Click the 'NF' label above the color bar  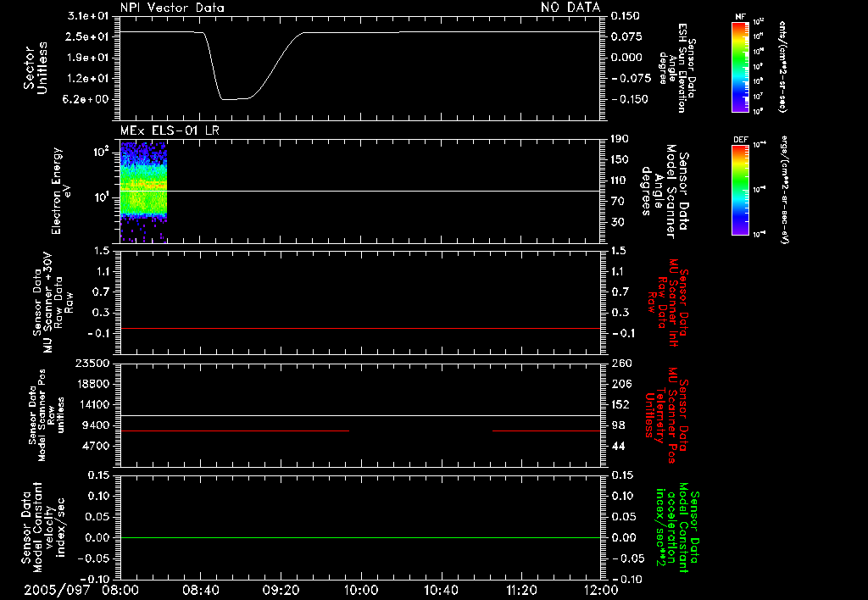[741, 17]
